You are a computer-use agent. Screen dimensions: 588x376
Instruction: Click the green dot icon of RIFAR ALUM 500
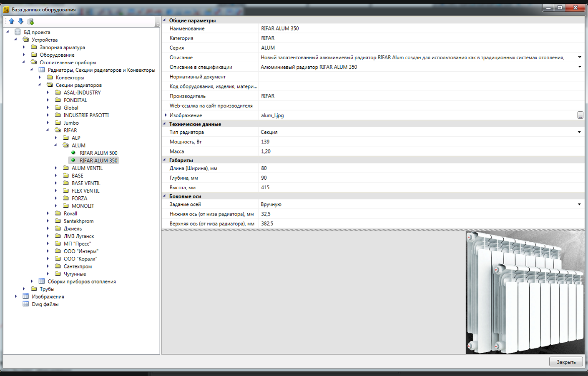pos(73,153)
